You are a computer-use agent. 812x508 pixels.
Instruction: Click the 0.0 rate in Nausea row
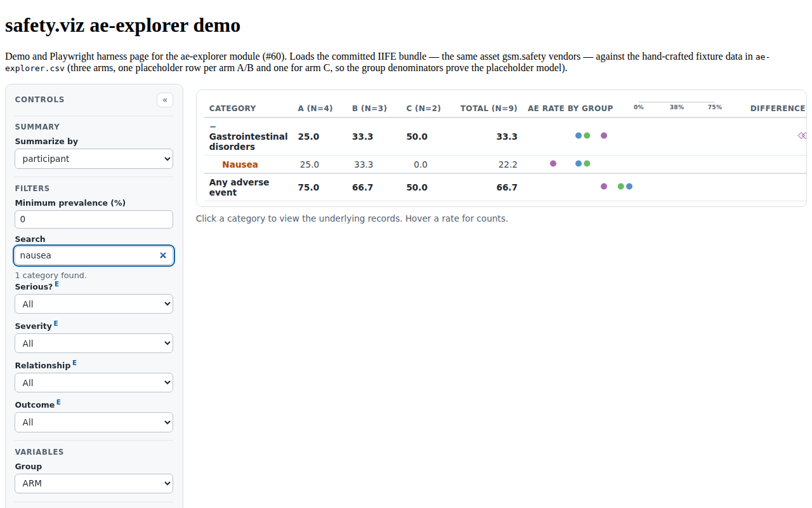point(421,164)
